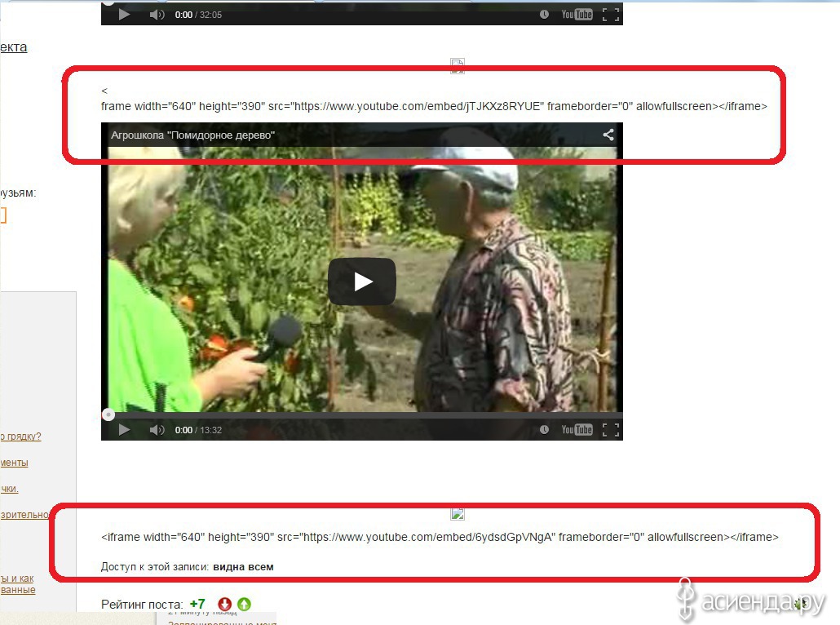Open the 13:32 video on YouTube via logo
The height and width of the screenshot is (625, 840).
[x=577, y=429]
